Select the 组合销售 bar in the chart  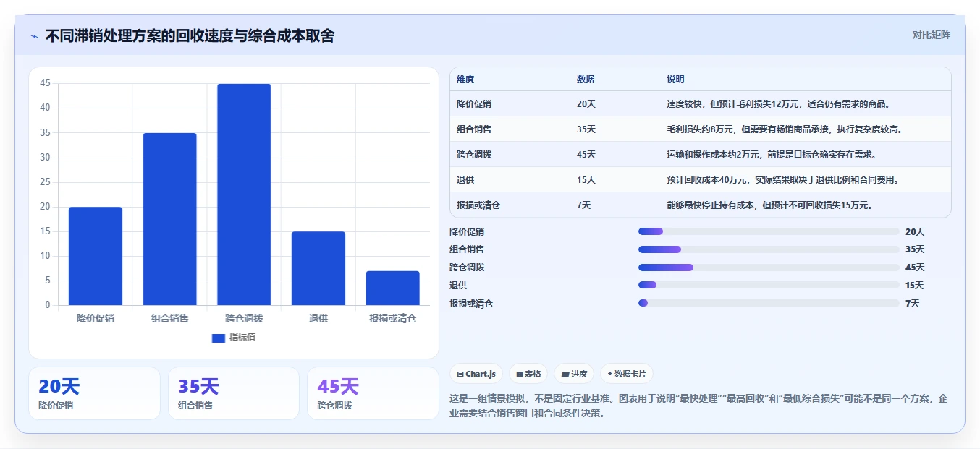tap(169, 219)
